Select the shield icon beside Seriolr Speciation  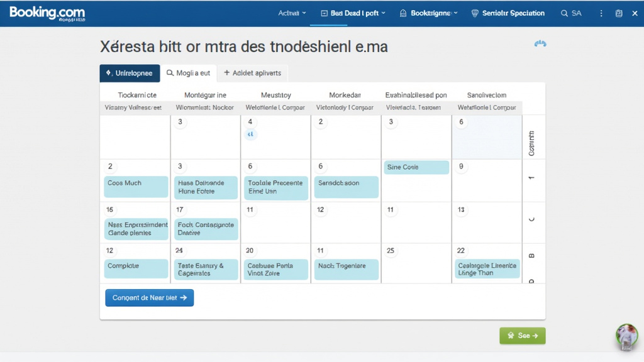(x=474, y=13)
